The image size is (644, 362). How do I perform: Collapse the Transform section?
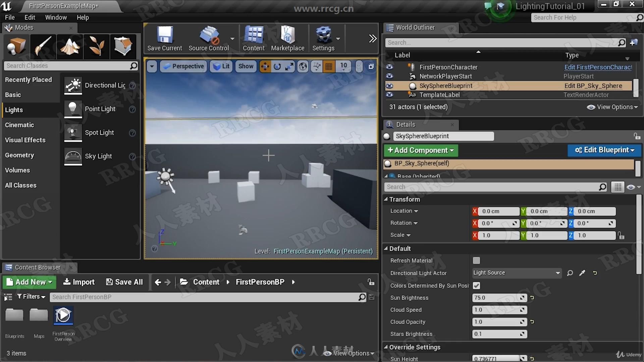[386, 199]
